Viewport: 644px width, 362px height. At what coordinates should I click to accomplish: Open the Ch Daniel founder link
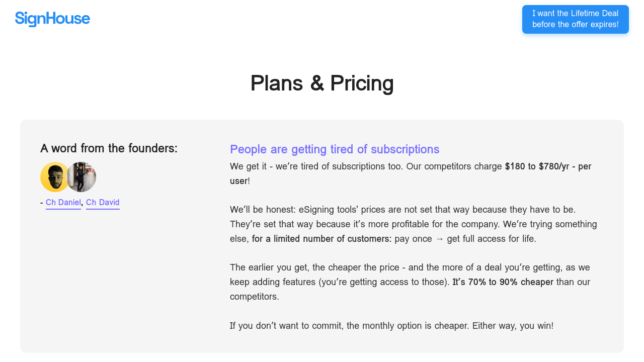[63, 203]
